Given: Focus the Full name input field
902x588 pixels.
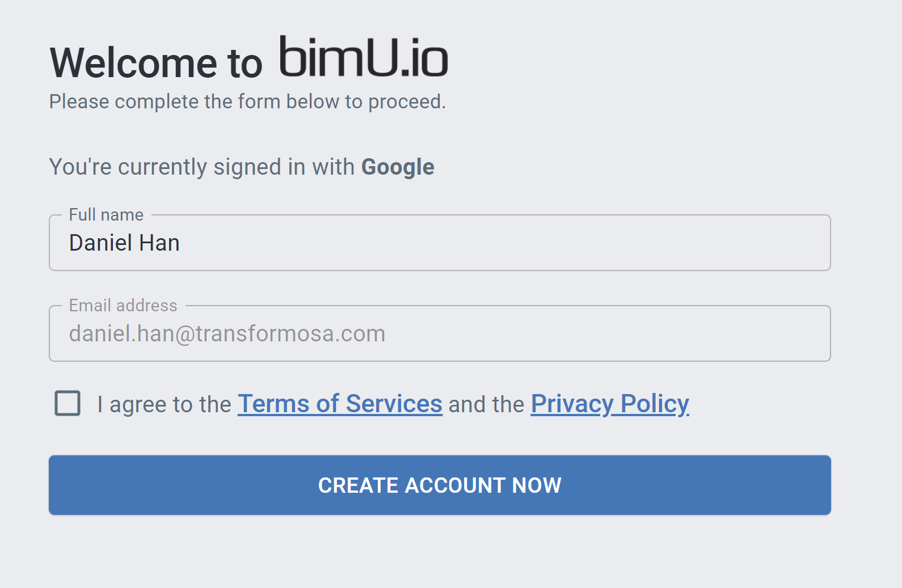Looking at the screenshot, I should [440, 243].
